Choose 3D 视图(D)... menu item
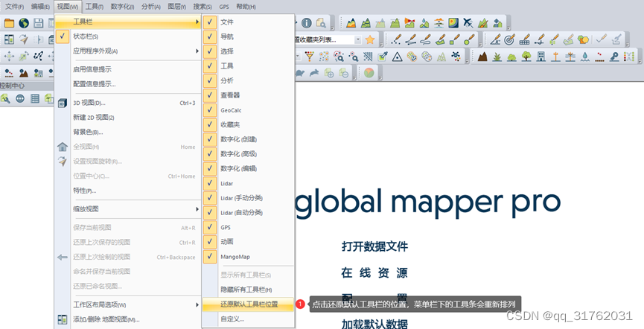Image resolution: width=644 pixels, height=329 pixels. coord(127,103)
